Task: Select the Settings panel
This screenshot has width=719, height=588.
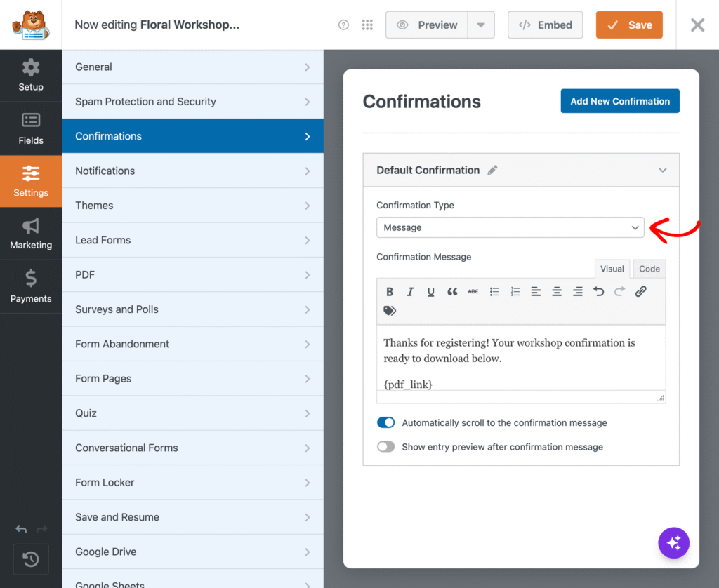Action: tap(31, 182)
